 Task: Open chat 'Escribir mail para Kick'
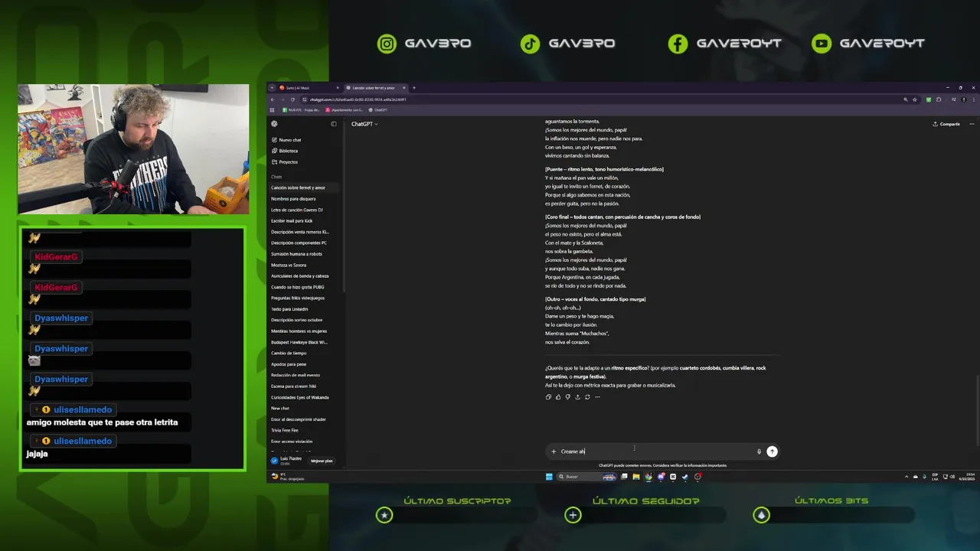pyautogui.click(x=292, y=221)
